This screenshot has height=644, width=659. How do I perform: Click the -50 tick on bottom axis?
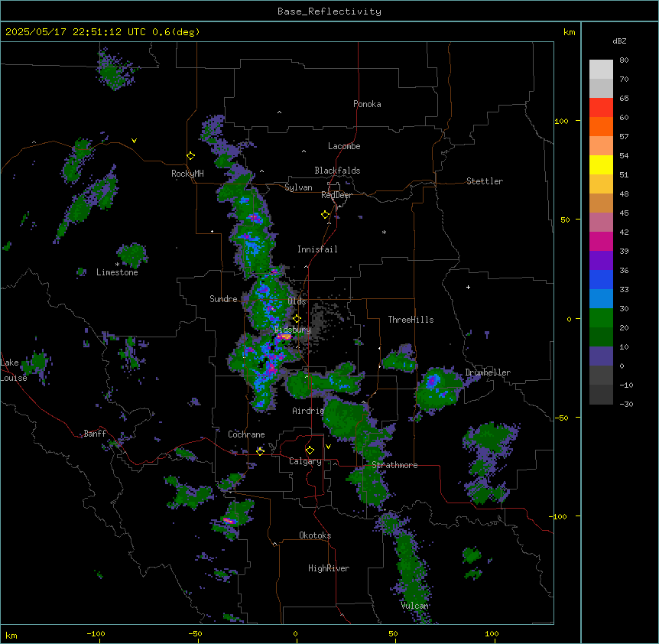coord(195,633)
